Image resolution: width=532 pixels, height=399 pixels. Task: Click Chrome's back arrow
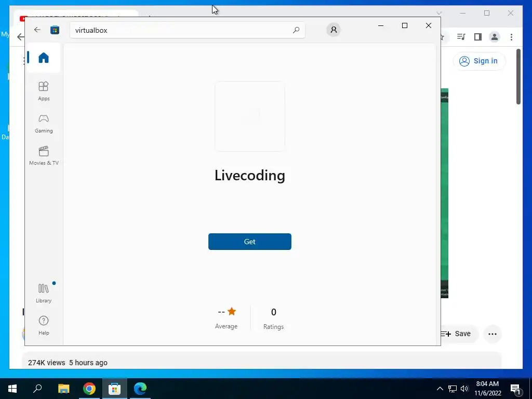click(20, 37)
